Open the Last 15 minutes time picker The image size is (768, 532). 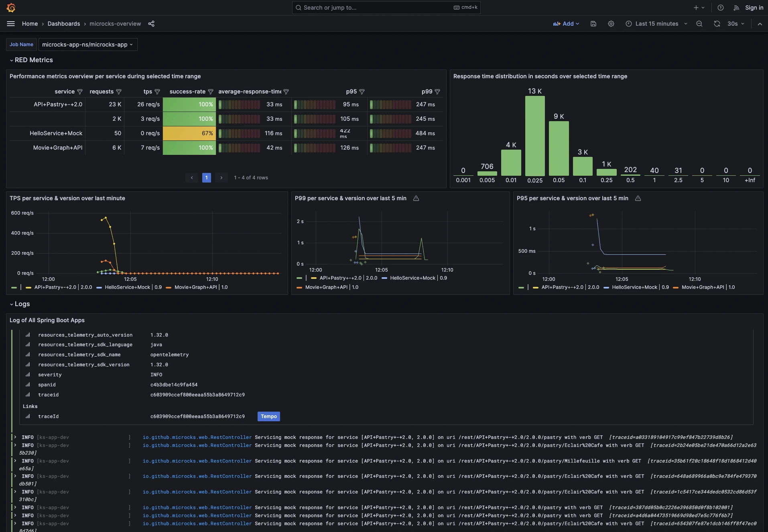(656, 24)
